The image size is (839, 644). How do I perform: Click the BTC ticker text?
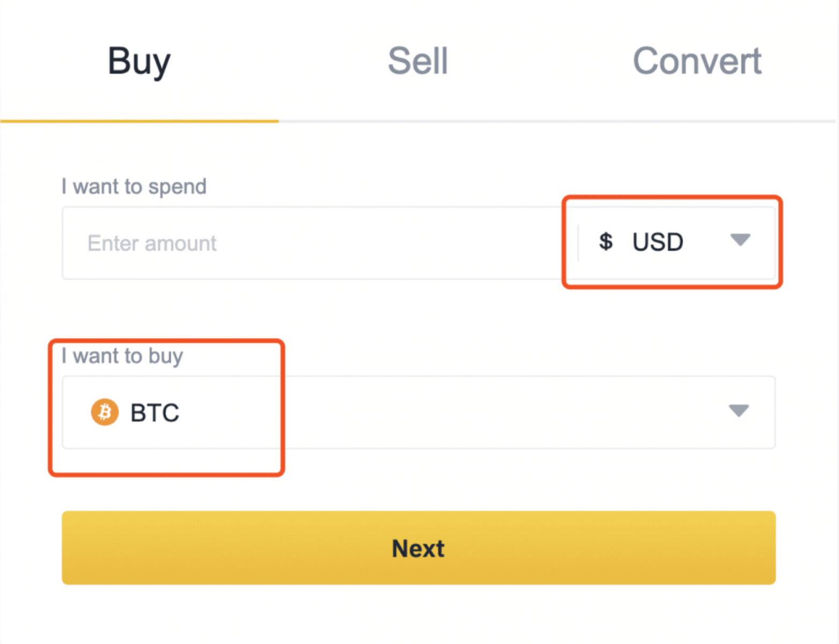point(155,413)
